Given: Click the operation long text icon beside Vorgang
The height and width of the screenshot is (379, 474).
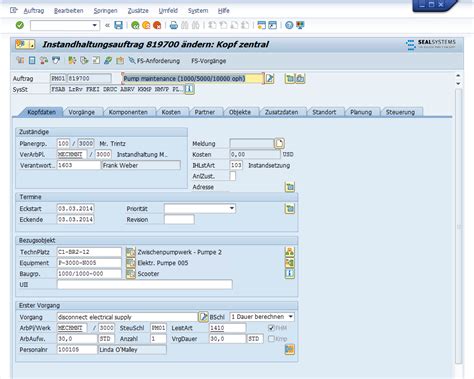Looking at the screenshot, I should click(203, 317).
